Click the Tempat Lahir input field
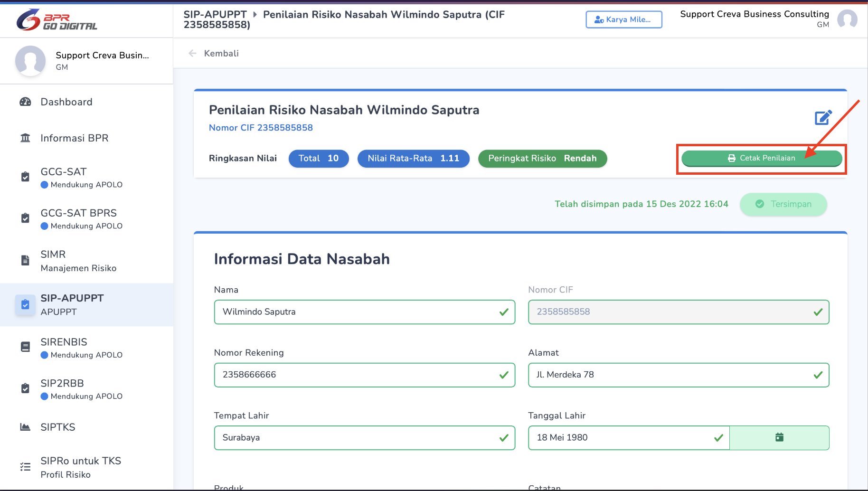Screen dimensions: 868x491 coord(365,438)
